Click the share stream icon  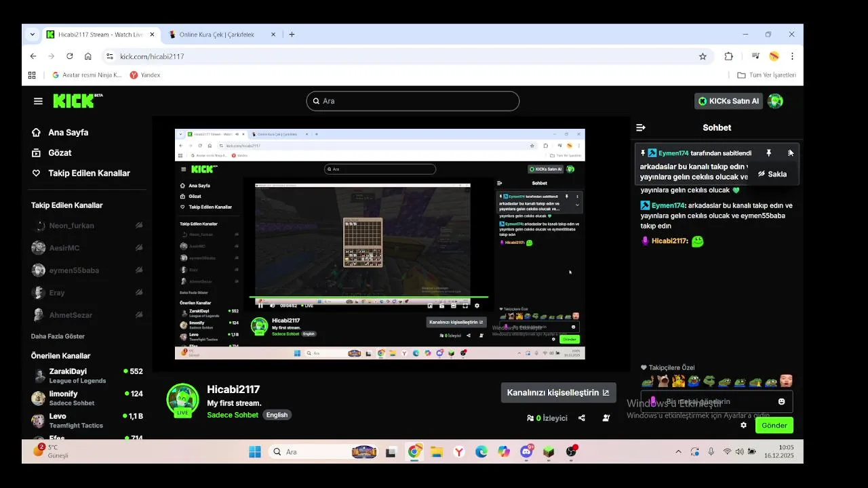point(582,418)
